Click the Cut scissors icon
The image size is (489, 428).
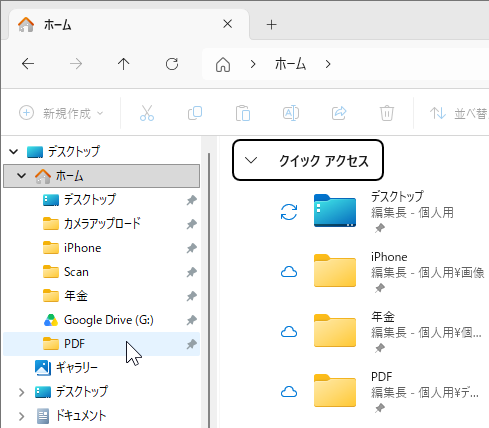147,113
